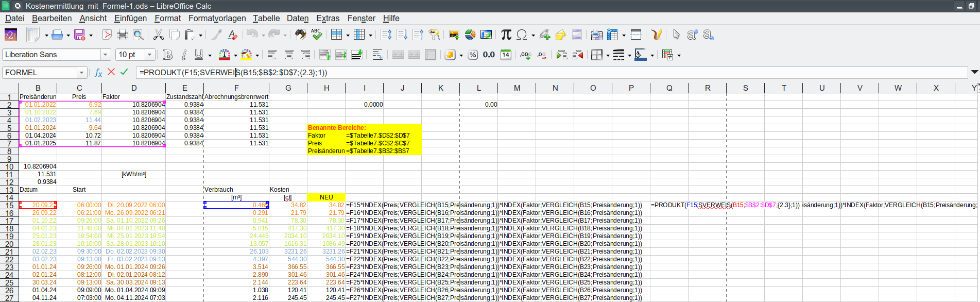
Task: Open the Format menu
Action: (x=168, y=18)
